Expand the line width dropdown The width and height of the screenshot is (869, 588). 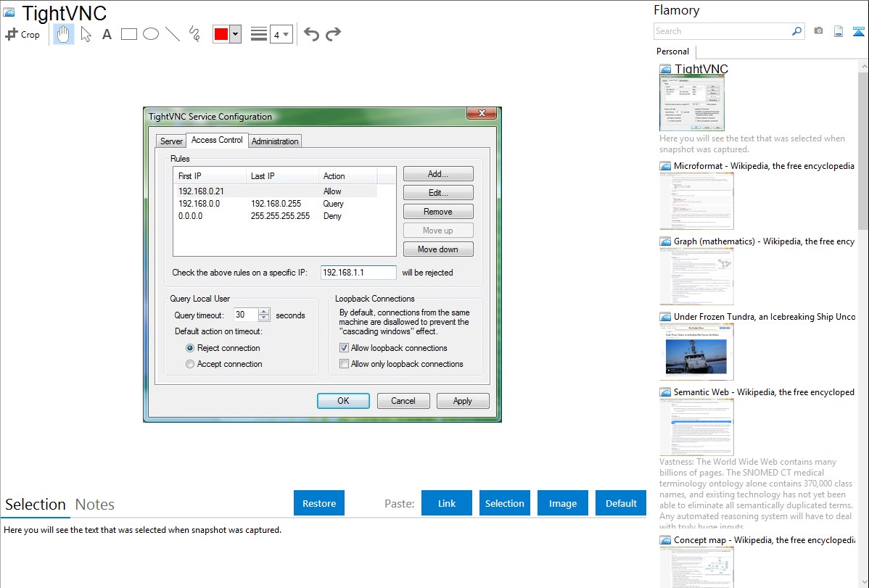[x=281, y=34]
